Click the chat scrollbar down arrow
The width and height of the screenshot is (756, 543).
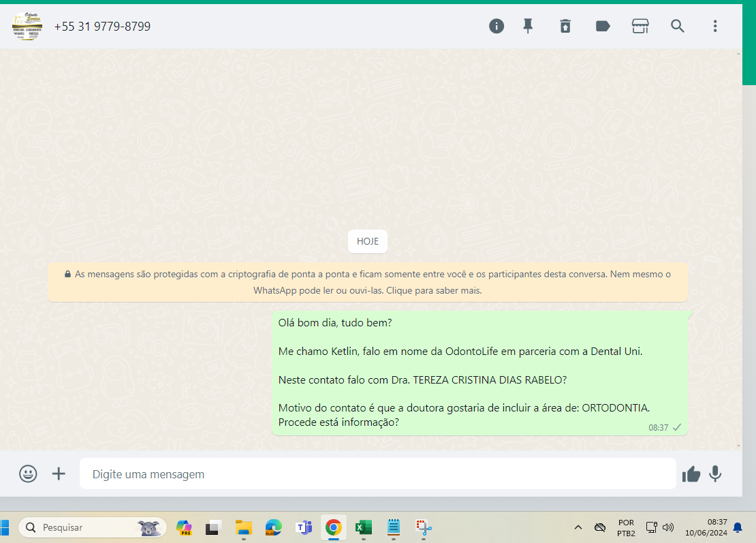tap(739, 446)
